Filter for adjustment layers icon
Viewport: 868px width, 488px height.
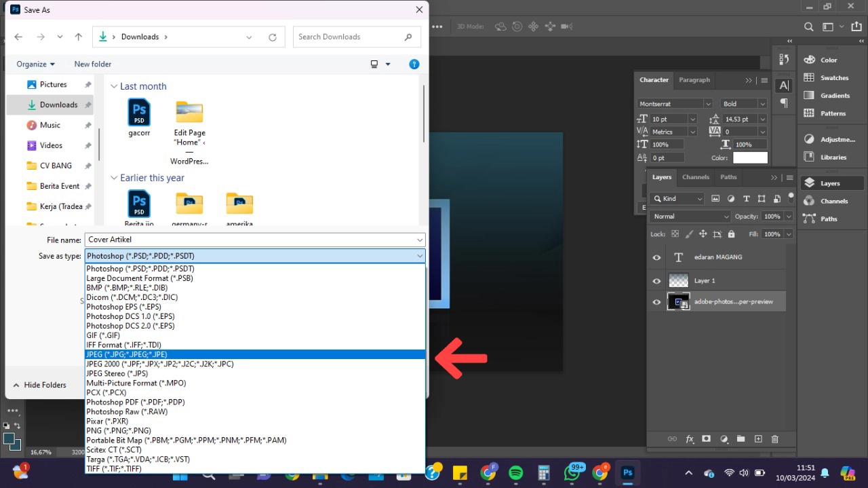click(731, 199)
